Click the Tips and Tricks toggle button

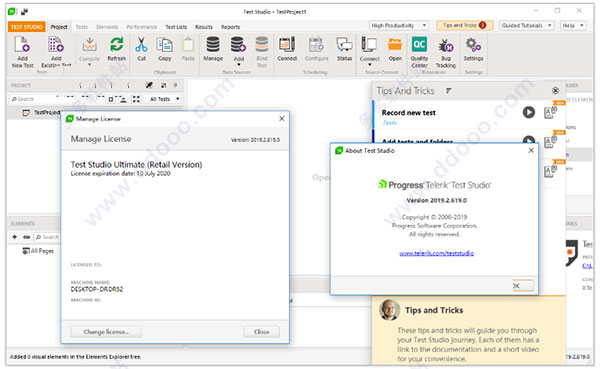click(464, 26)
